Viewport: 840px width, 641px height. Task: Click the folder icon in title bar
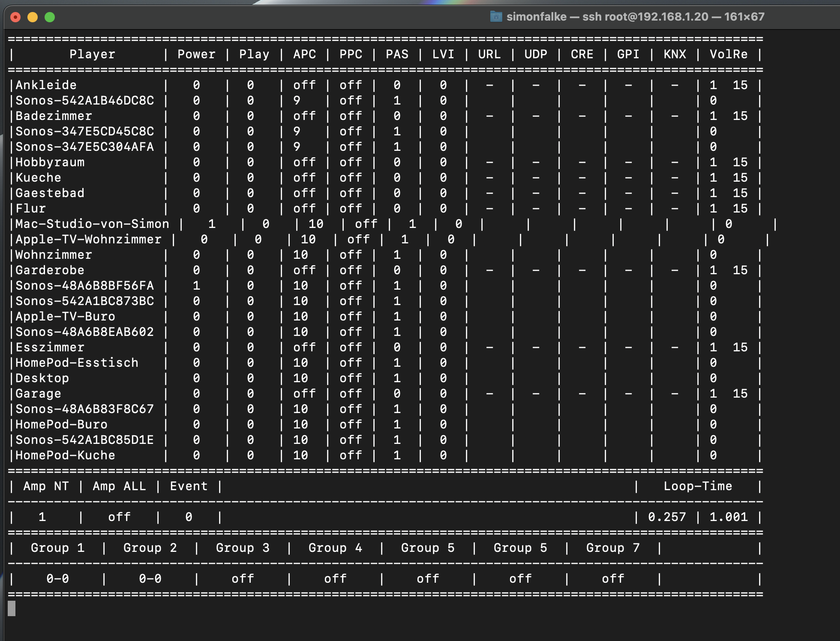pyautogui.click(x=496, y=17)
